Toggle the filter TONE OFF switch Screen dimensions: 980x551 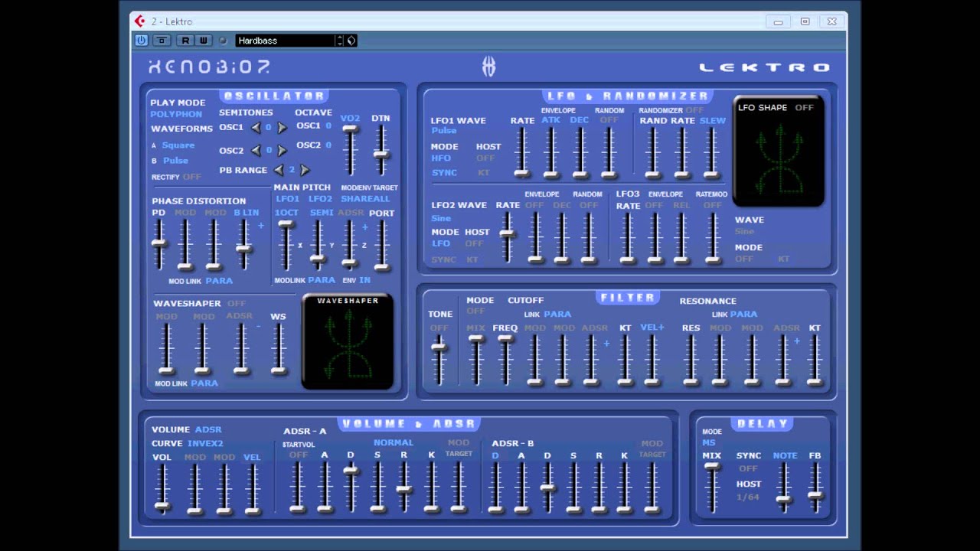pyautogui.click(x=439, y=328)
